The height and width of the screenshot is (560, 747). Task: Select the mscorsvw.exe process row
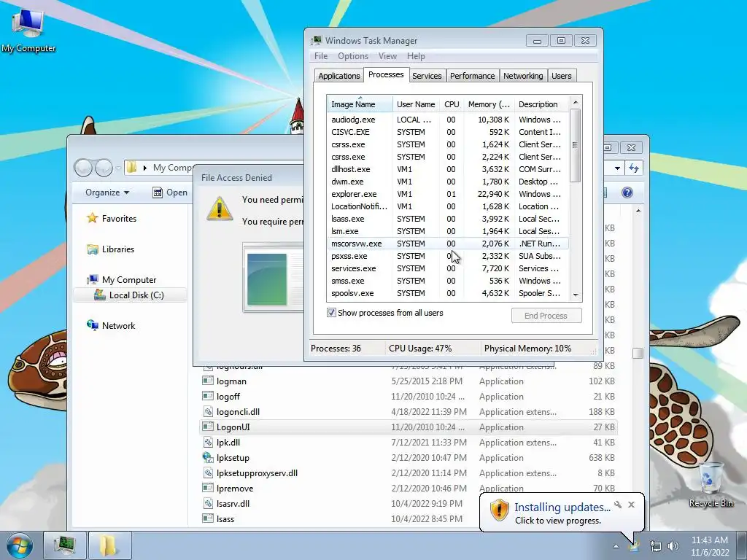tap(447, 244)
